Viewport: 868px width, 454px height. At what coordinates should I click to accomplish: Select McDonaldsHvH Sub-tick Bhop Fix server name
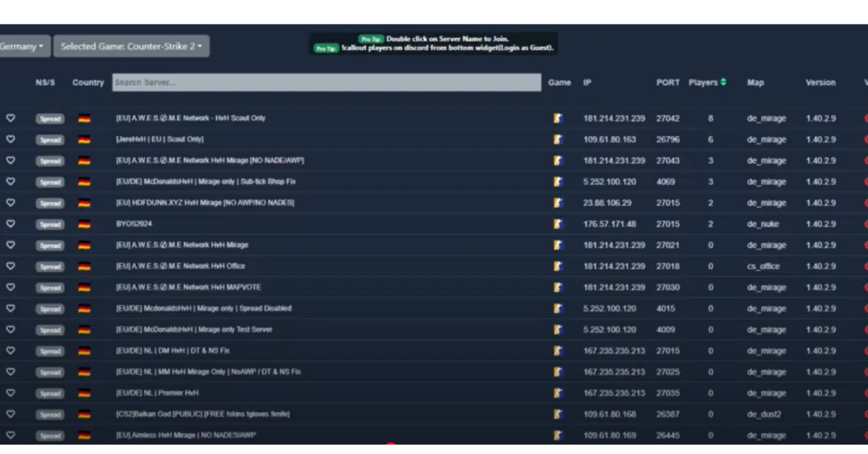pos(205,181)
